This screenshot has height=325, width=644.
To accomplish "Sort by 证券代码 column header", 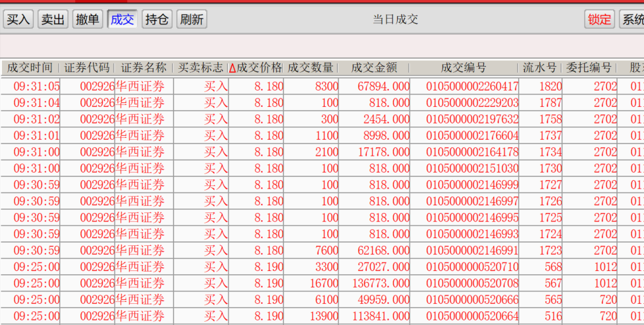I will click(87, 68).
